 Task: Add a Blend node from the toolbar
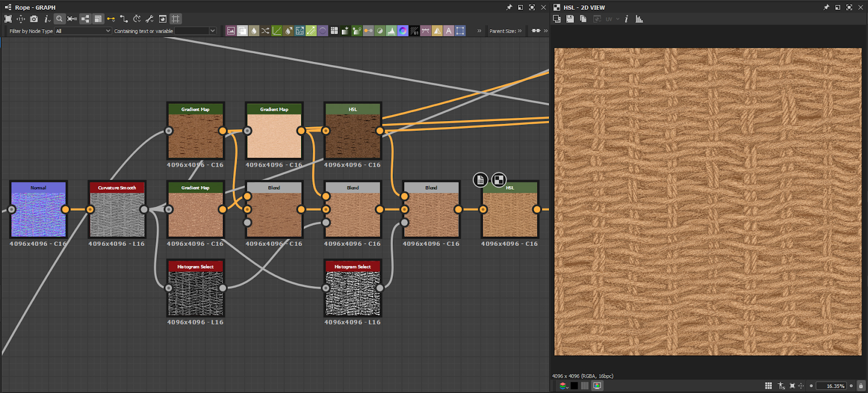pos(242,31)
